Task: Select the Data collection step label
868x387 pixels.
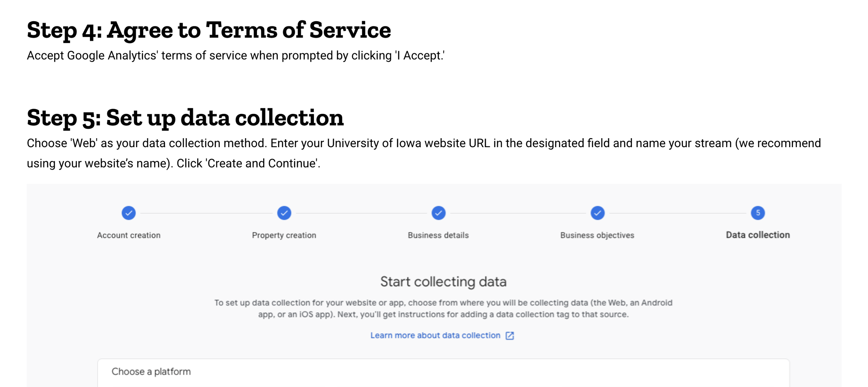Action: click(x=758, y=235)
